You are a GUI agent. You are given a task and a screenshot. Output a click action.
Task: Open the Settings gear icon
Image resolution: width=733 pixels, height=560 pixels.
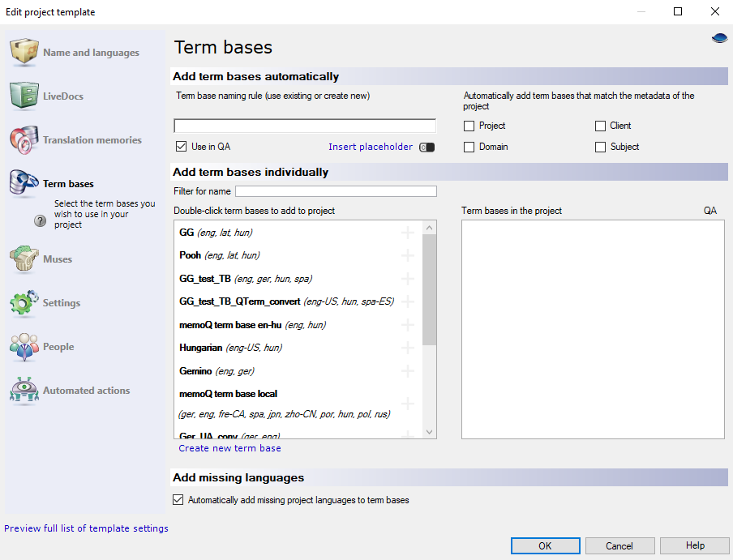24,303
